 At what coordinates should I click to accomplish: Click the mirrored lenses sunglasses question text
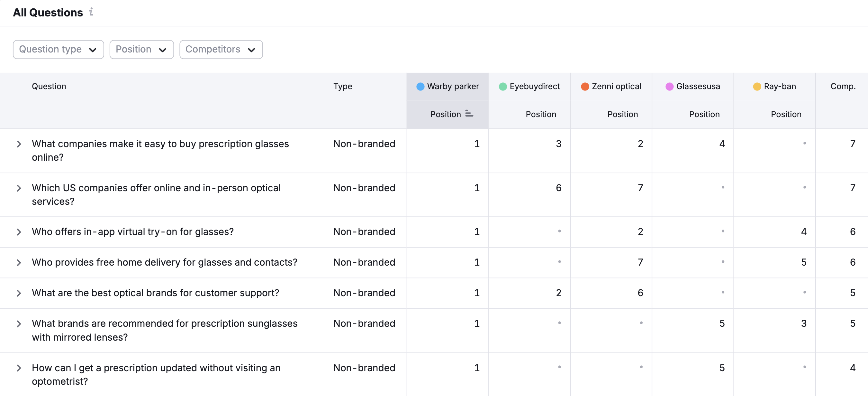164,330
